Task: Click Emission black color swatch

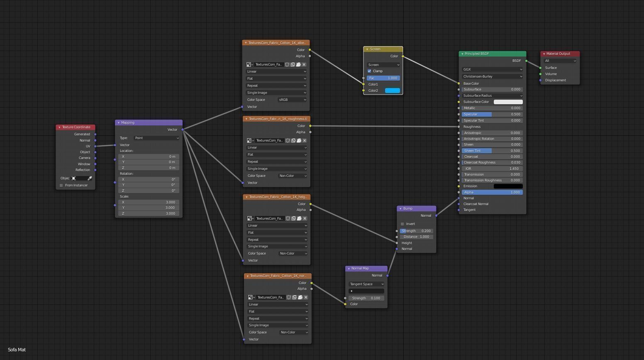Action: (508, 186)
